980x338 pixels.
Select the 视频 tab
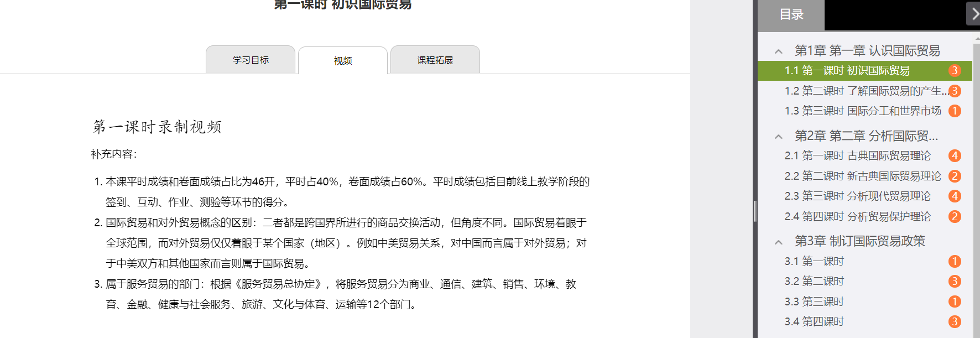point(343,60)
